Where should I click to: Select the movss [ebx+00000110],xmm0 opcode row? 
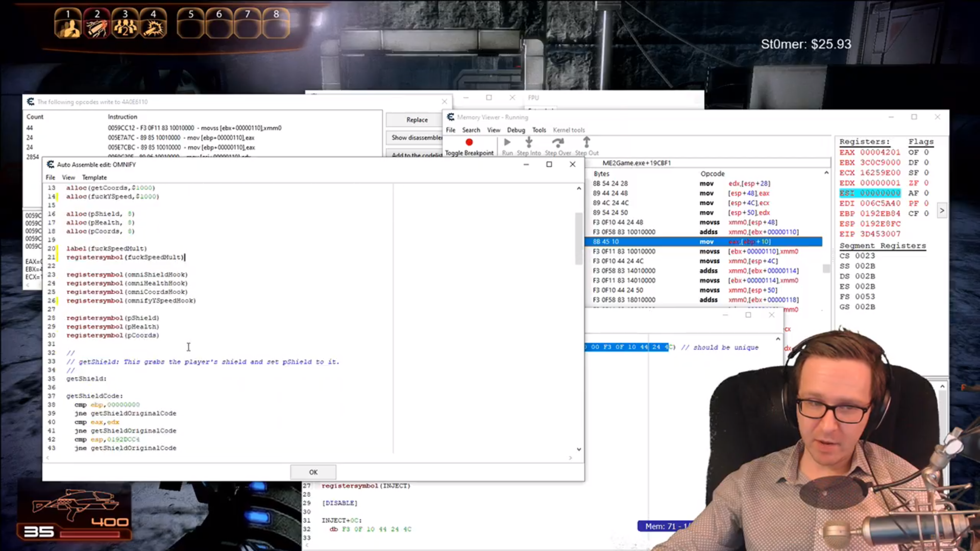tap(194, 128)
